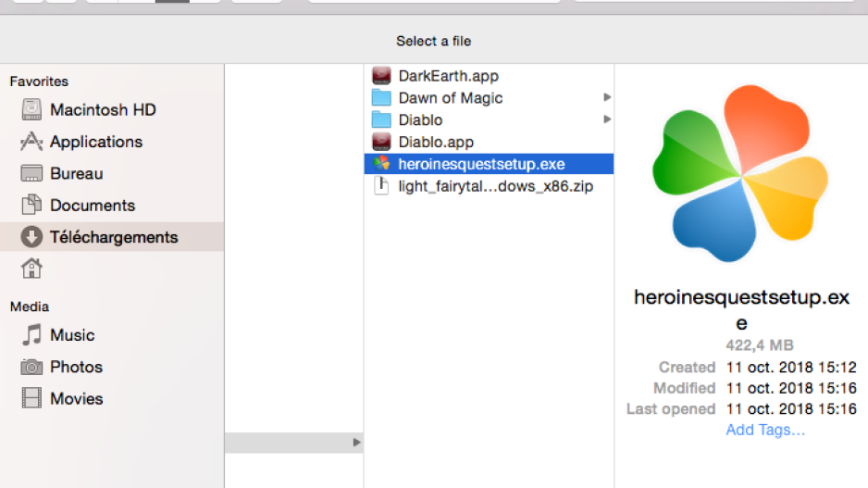868x488 pixels.
Task: Click the Applications sidebar icon
Action: 31,142
